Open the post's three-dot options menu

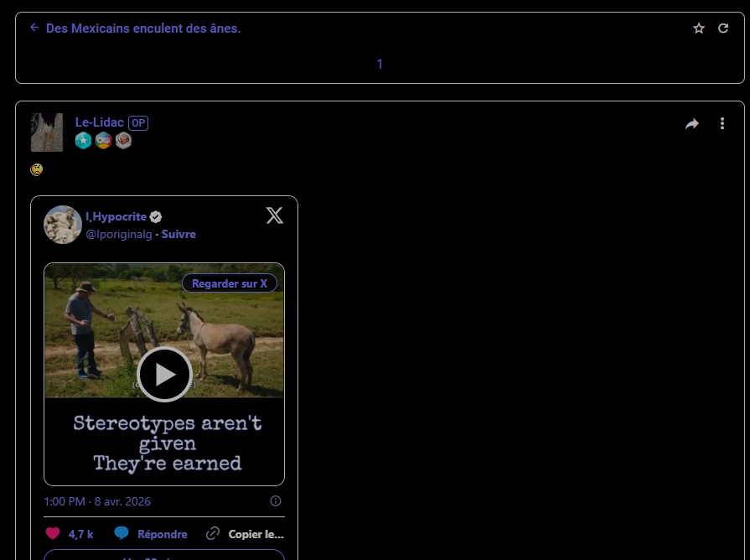(x=722, y=124)
